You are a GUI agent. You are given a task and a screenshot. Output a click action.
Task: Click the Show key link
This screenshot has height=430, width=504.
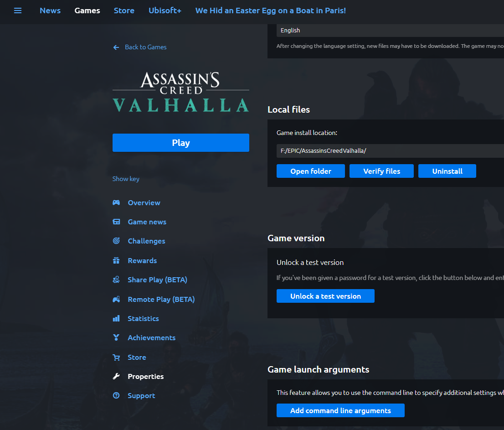126,179
